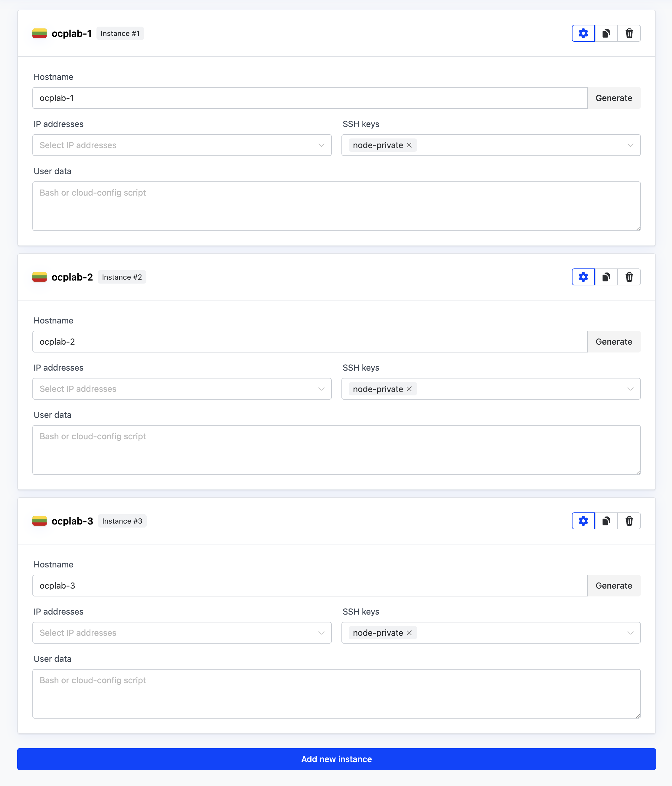The height and width of the screenshot is (786, 672).
Task: Generate a hostname for ocplab-2
Action: [x=614, y=341]
